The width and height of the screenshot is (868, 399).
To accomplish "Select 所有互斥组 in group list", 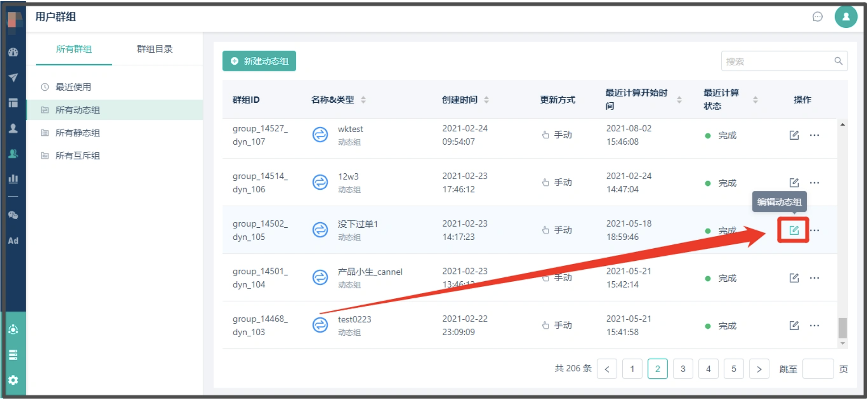I will (x=114, y=155).
